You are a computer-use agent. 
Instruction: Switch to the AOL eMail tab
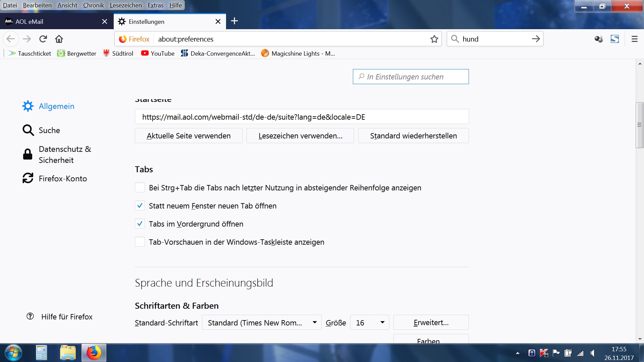[50, 21]
